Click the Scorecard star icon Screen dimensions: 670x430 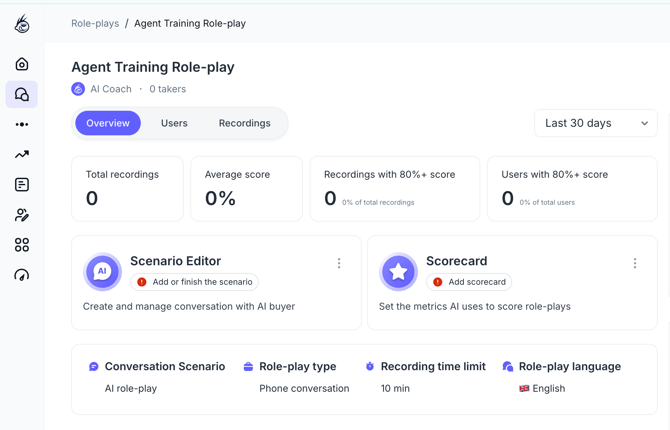[x=398, y=271]
